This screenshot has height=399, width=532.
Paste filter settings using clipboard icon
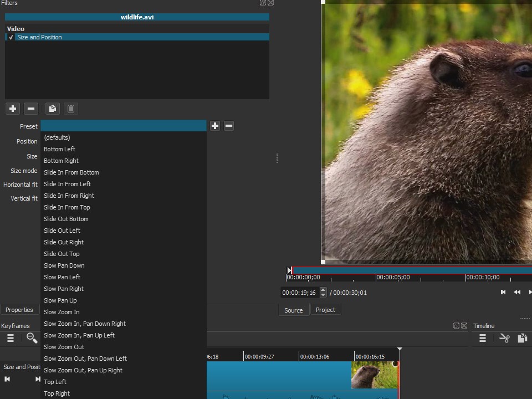(71, 108)
